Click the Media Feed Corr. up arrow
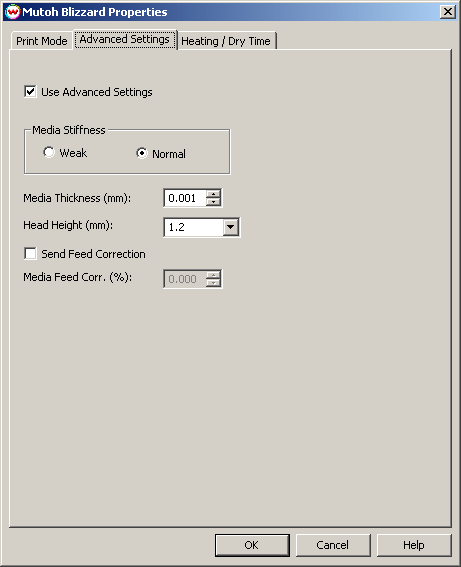This screenshot has width=461, height=567. point(213,275)
